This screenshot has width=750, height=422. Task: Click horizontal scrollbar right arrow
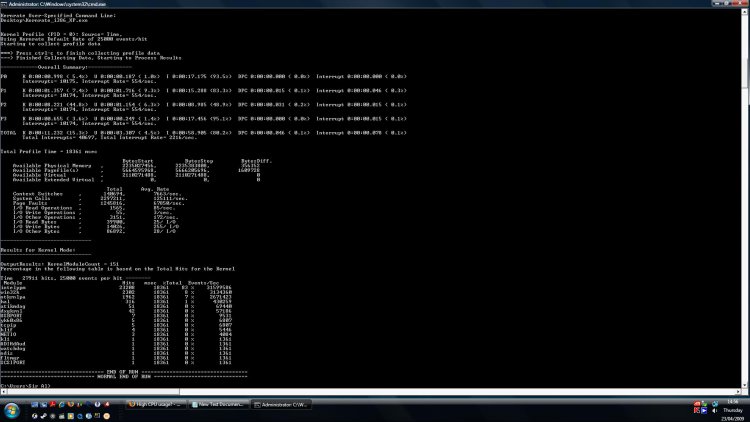click(x=738, y=391)
